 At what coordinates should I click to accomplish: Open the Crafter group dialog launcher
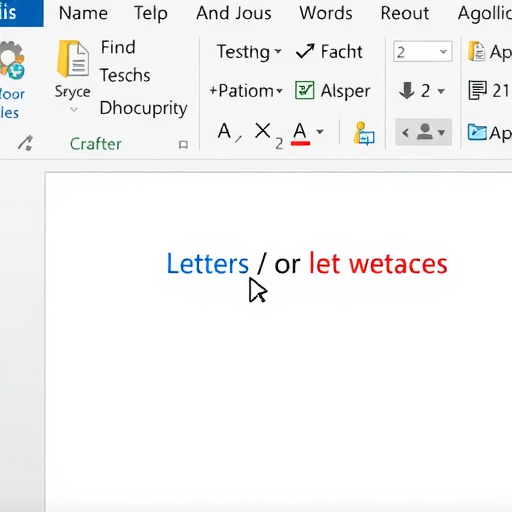(183, 145)
